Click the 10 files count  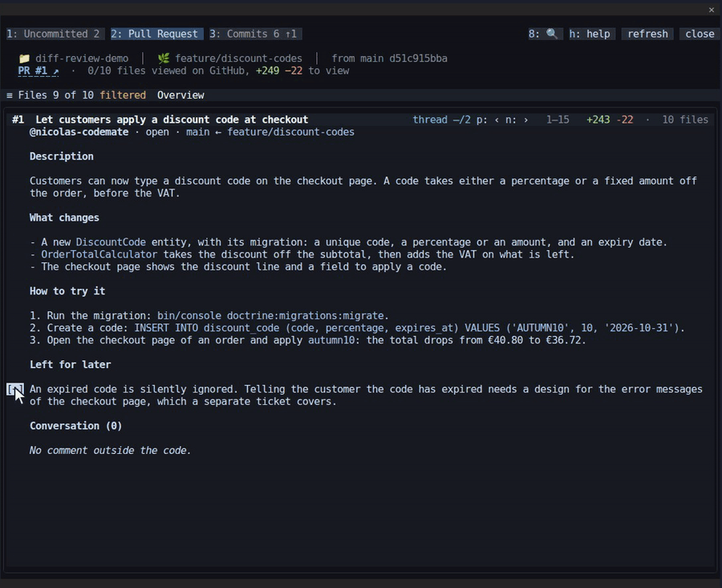tap(685, 120)
